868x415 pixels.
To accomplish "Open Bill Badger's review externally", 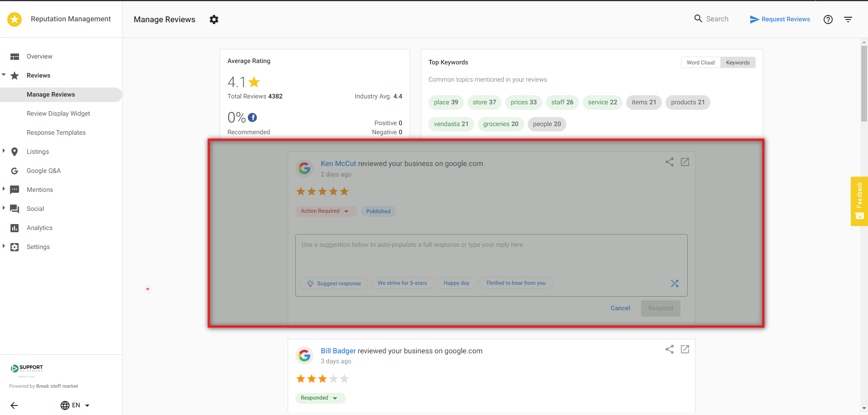I will [x=685, y=349].
